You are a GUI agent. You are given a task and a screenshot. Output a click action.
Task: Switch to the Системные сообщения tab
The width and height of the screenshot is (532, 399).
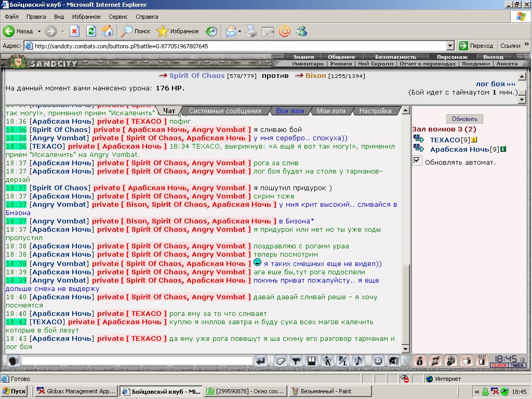pyautogui.click(x=225, y=111)
